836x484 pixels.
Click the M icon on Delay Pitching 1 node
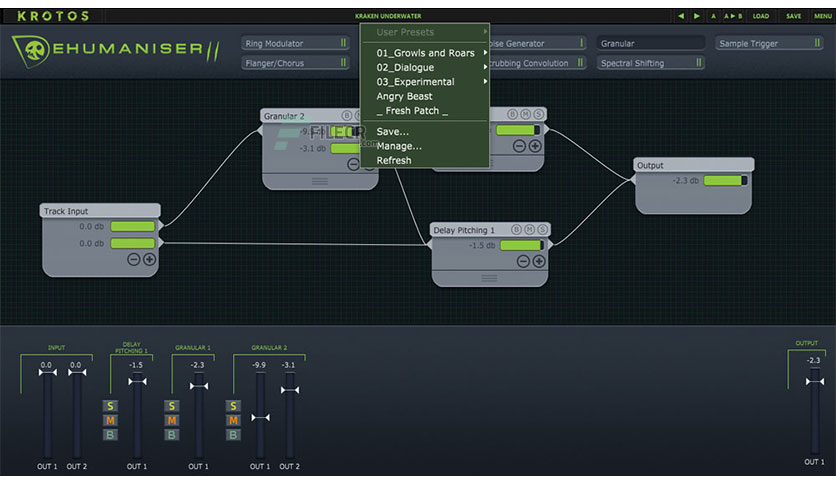(529, 230)
